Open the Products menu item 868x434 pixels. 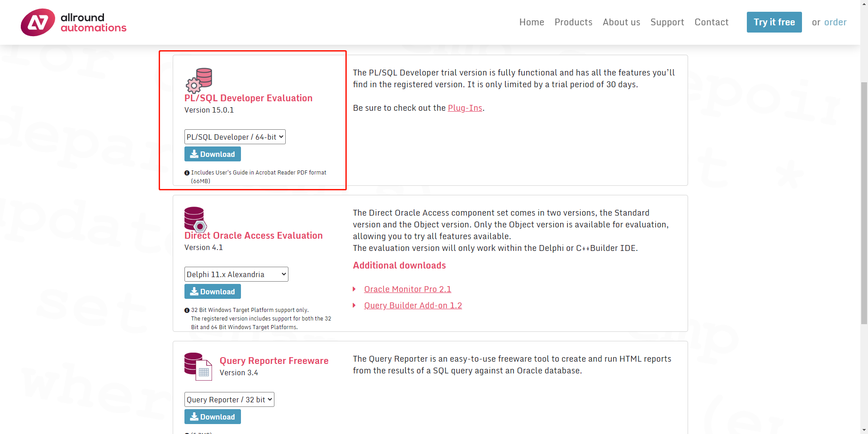tap(573, 22)
